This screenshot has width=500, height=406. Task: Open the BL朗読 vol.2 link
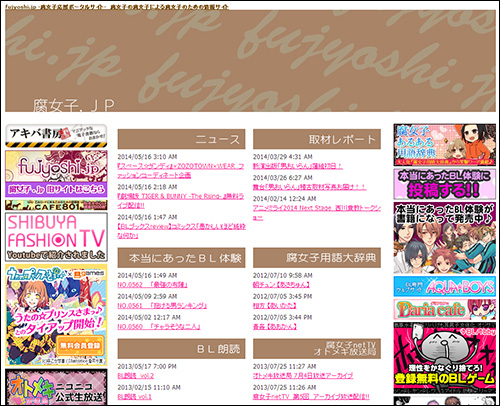coord(136,376)
